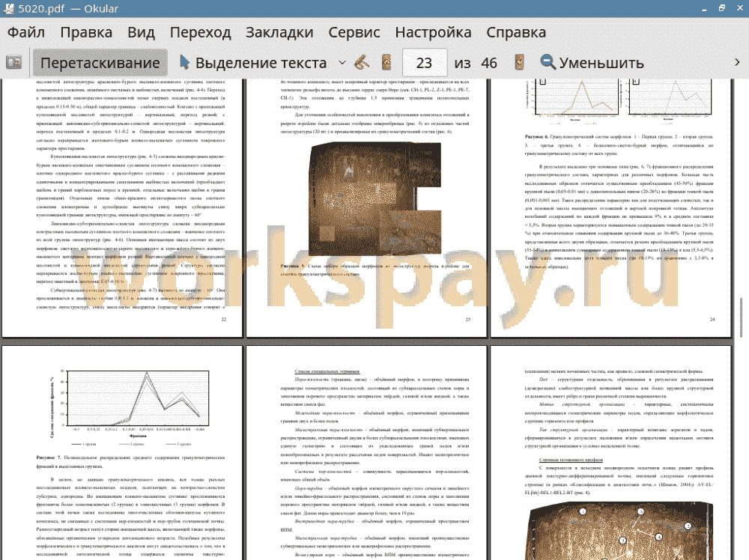This screenshot has width=749, height=560.
Task: Open the Настройка menu
Action: (433, 32)
